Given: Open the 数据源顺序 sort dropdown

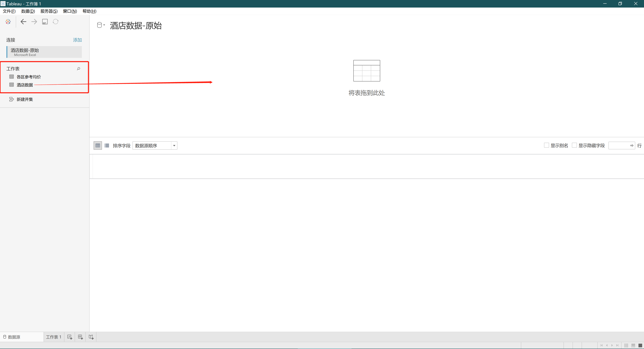Looking at the screenshot, I should click(x=174, y=146).
